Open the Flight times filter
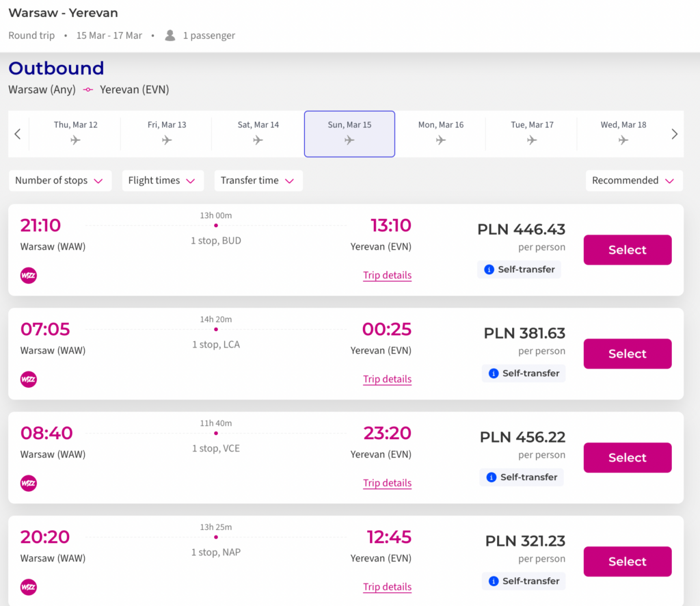 [x=163, y=181]
